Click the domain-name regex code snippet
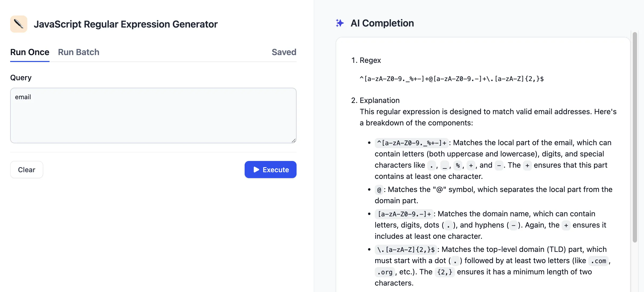The width and height of the screenshot is (644, 292). pos(404,214)
